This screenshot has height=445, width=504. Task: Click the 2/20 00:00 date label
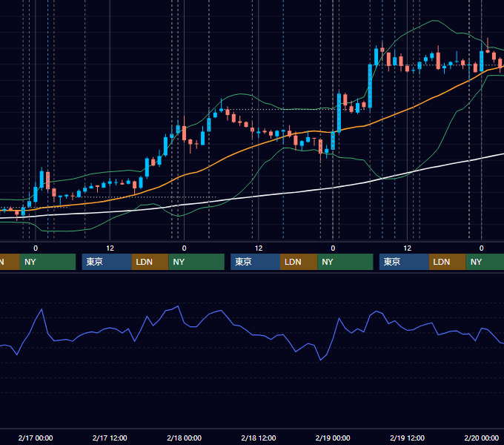tap(482, 438)
